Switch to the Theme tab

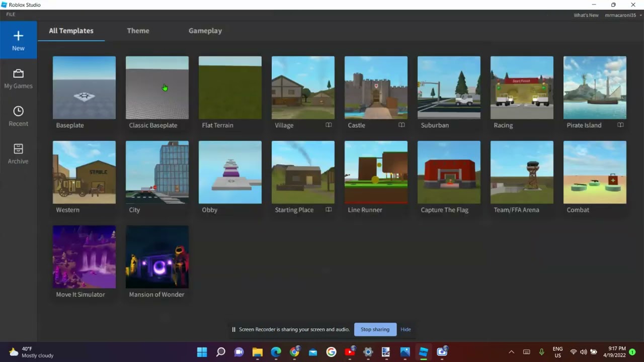click(138, 31)
